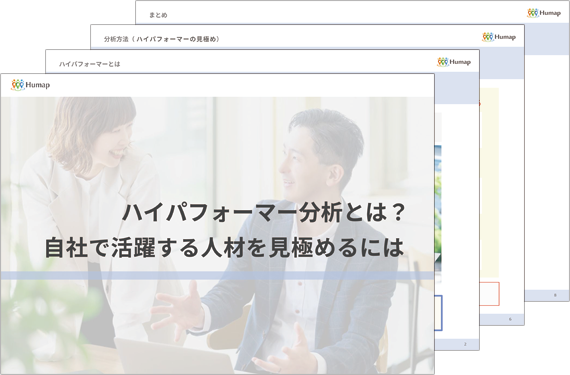
Task: Click the pale yellow panel on slide 6
Action: (489, 182)
